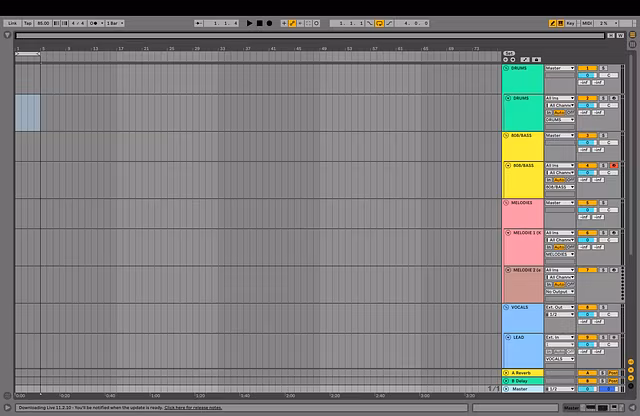Toggle the Follow button left of position

(x=199, y=23)
